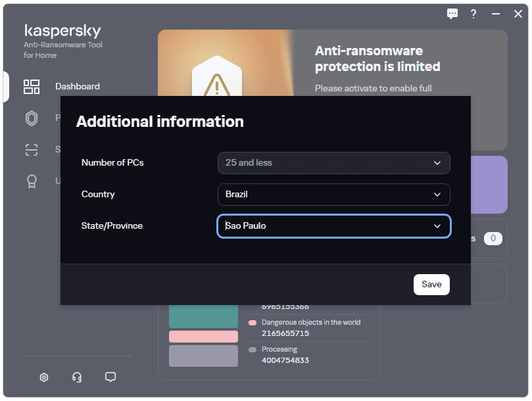Expand the State/Province dropdown showing Sao Paulo
532x401 pixels.
[333, 226]
